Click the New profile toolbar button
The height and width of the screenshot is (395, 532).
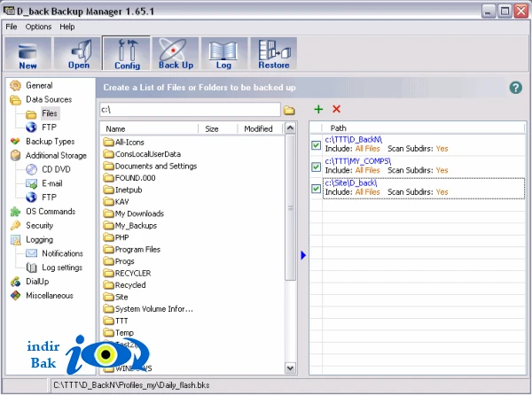(x=27, y=53)
